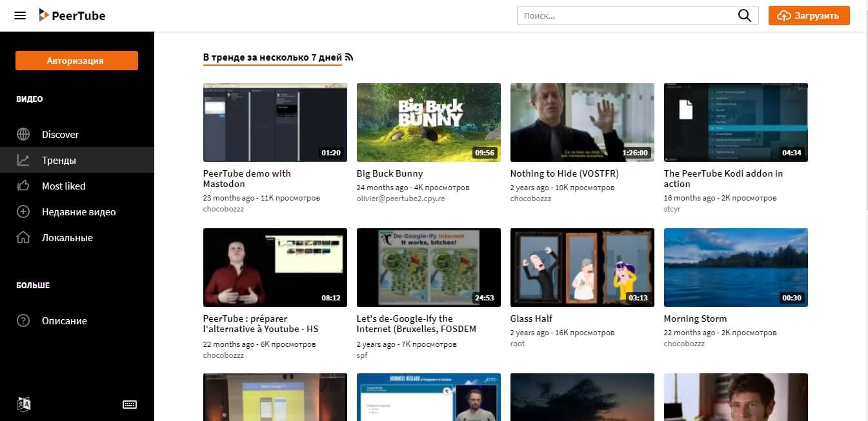Click the text "2 years ago - 7K просмотров"

pos(407,344)
